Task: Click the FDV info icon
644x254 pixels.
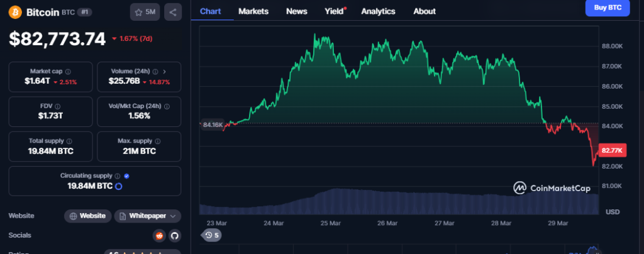Action: click(x=58, y=107)
